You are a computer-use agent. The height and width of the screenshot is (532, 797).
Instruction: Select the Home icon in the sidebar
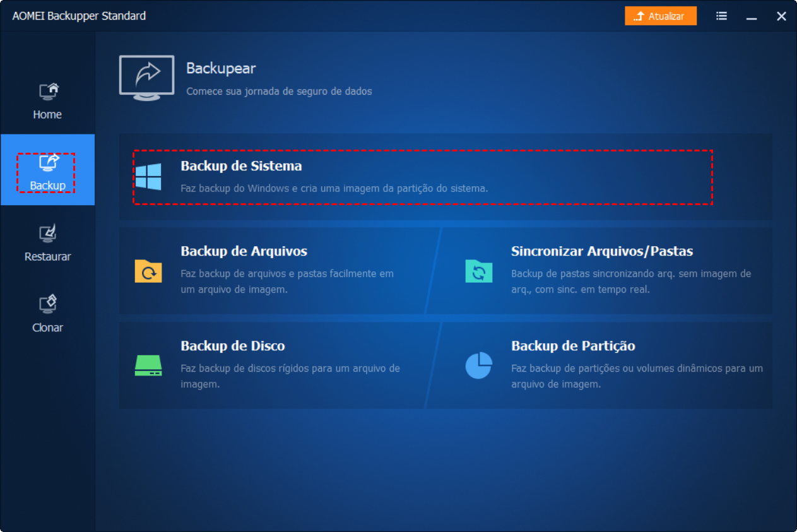[47, 92]
